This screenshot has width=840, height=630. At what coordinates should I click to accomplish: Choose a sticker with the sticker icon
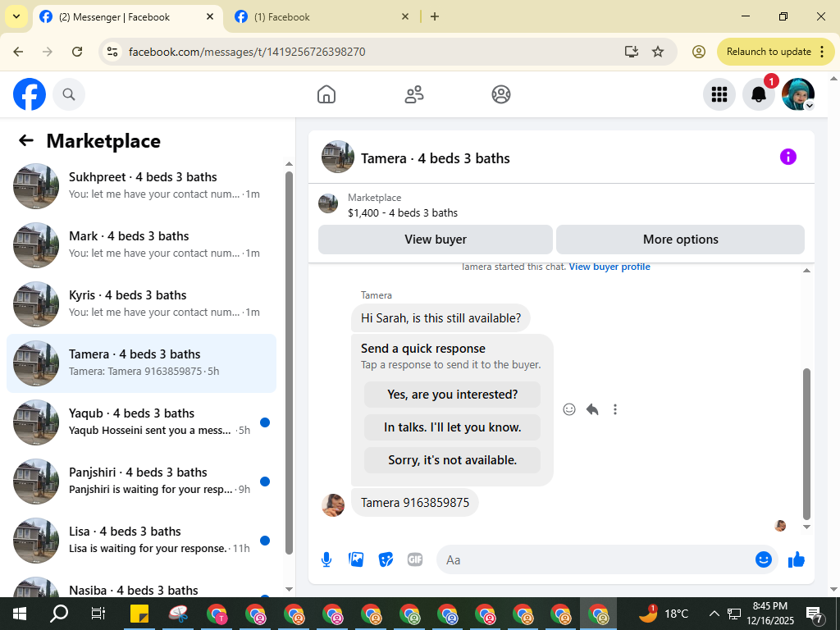[x=386, y=559]
